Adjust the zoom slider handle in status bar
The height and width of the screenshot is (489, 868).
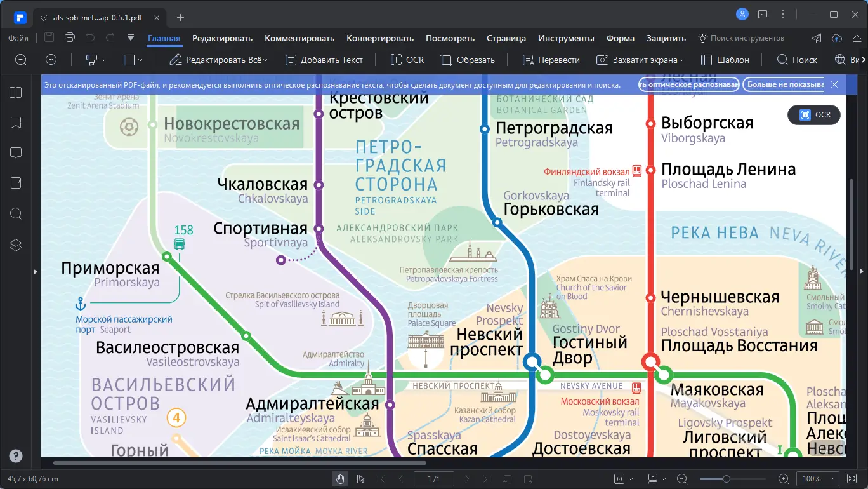(x=727, y=479)
